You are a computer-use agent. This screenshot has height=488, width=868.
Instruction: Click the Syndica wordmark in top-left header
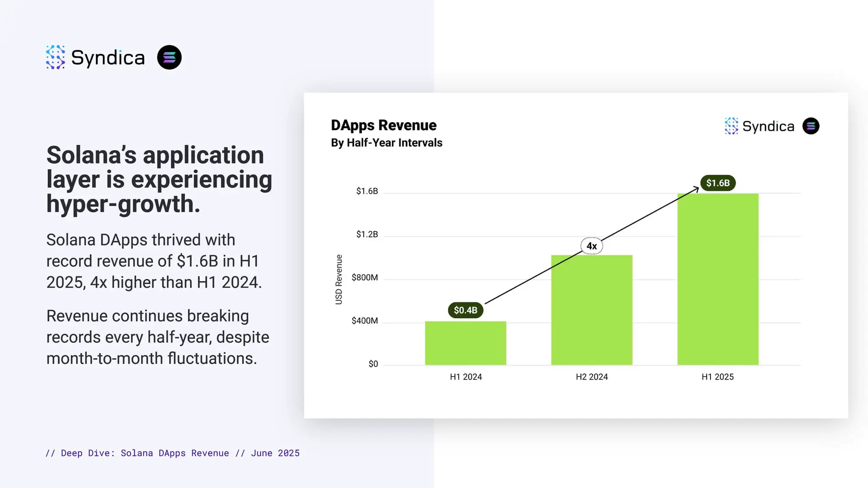click(x=108, y=58)
